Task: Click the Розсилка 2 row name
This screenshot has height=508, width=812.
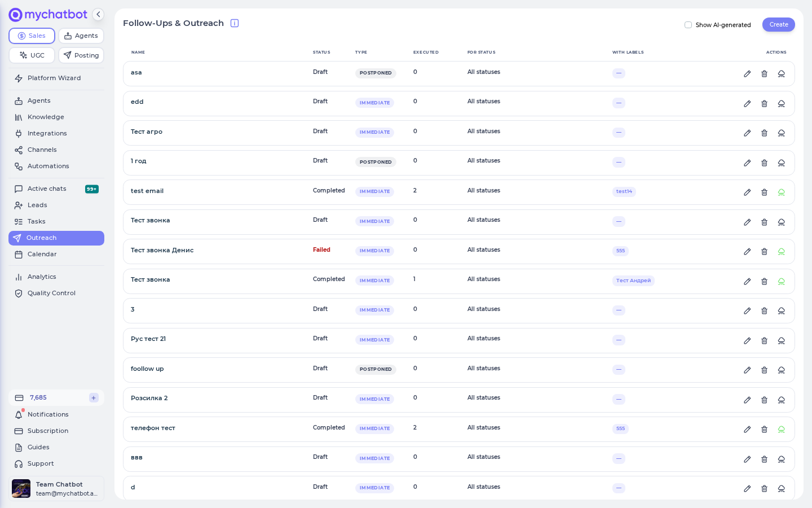Action: (x=149, y=398)
